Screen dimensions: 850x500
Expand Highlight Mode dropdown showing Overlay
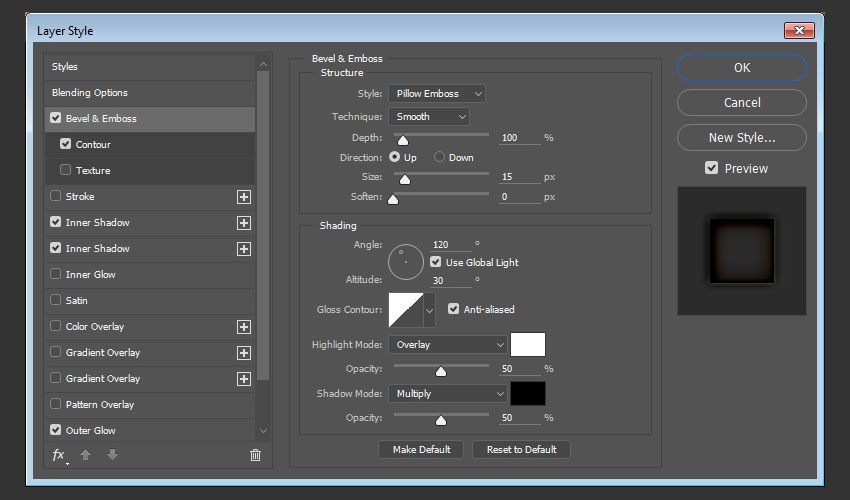[447, 345]
